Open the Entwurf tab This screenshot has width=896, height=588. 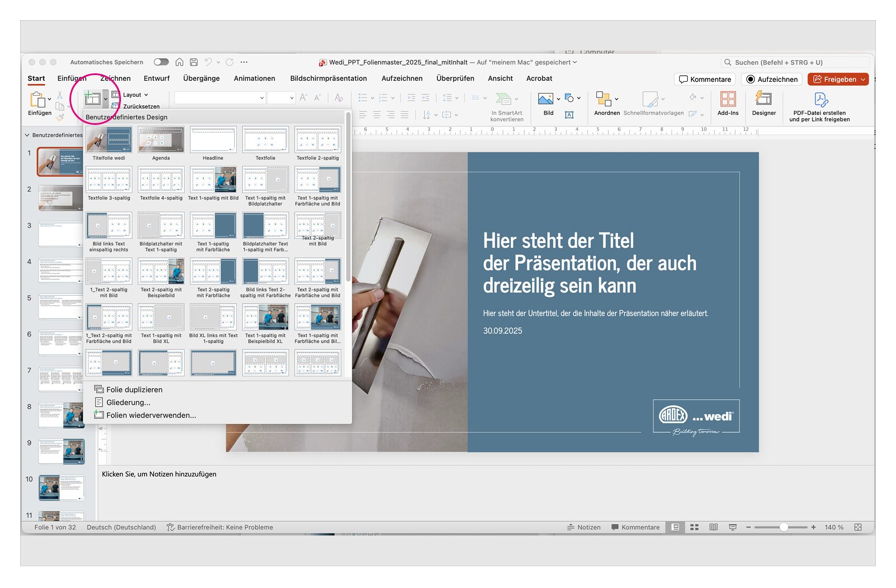point(156,78)
